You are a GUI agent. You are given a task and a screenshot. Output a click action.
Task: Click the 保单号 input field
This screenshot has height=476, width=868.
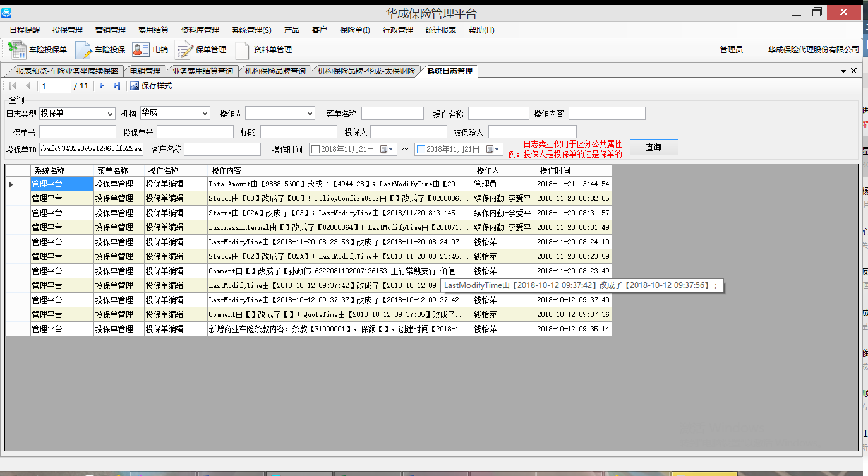pyautogui.click(x=78, y=132)
